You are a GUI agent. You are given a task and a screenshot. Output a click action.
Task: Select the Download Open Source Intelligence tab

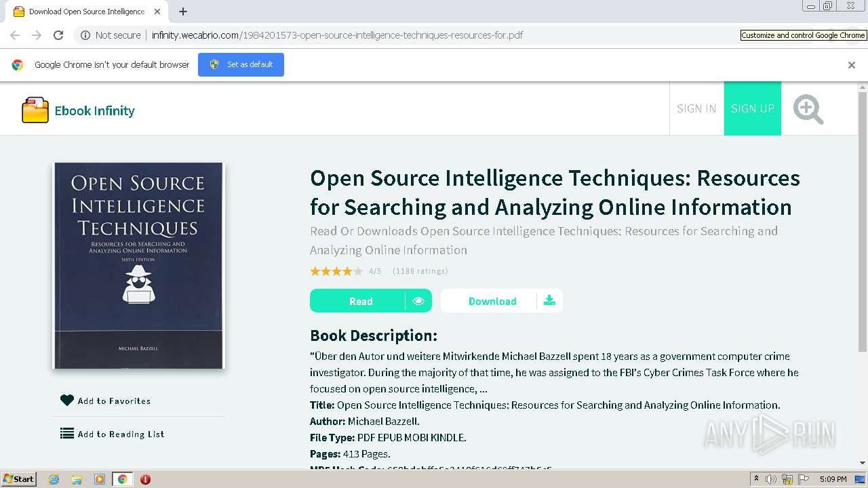point(85,12)
